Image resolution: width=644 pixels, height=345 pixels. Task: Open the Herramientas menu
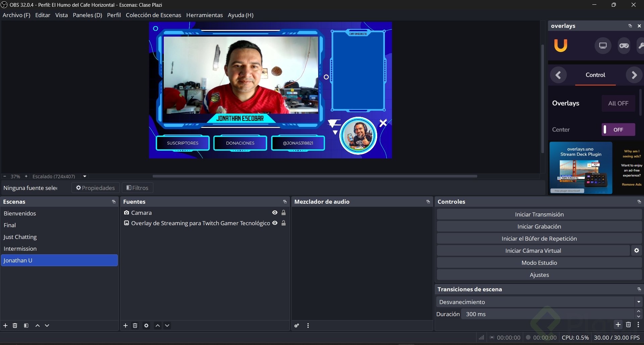click(204, 15)
